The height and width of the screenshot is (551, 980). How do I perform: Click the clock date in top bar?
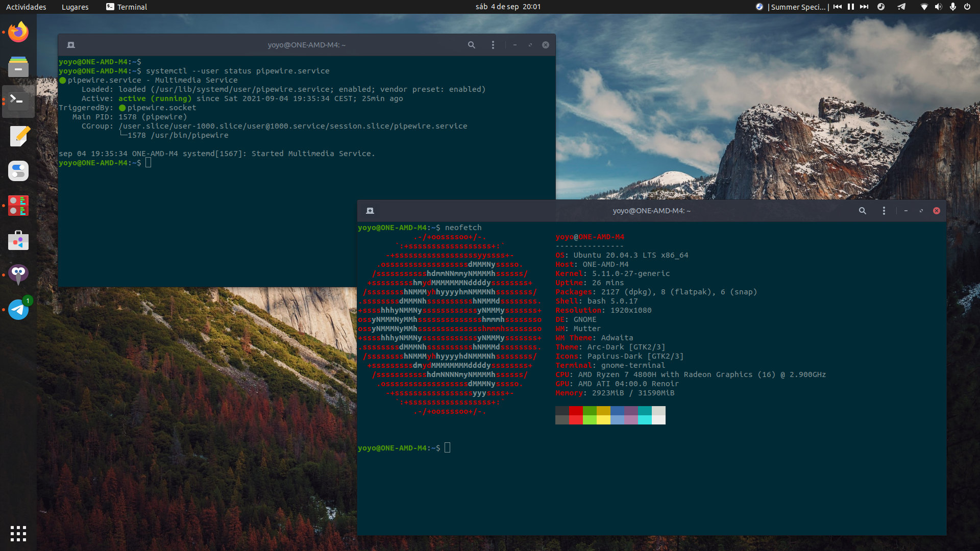coord(507,7)
